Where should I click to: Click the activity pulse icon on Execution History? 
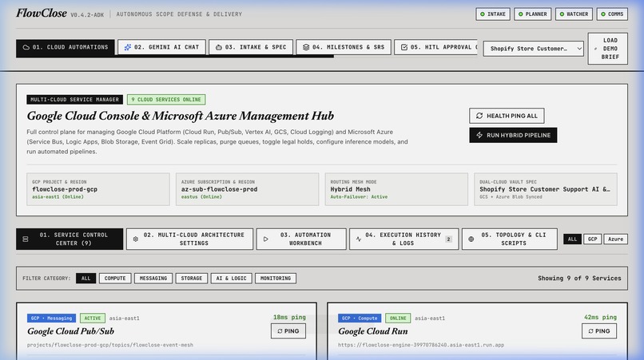click(359, 239)
